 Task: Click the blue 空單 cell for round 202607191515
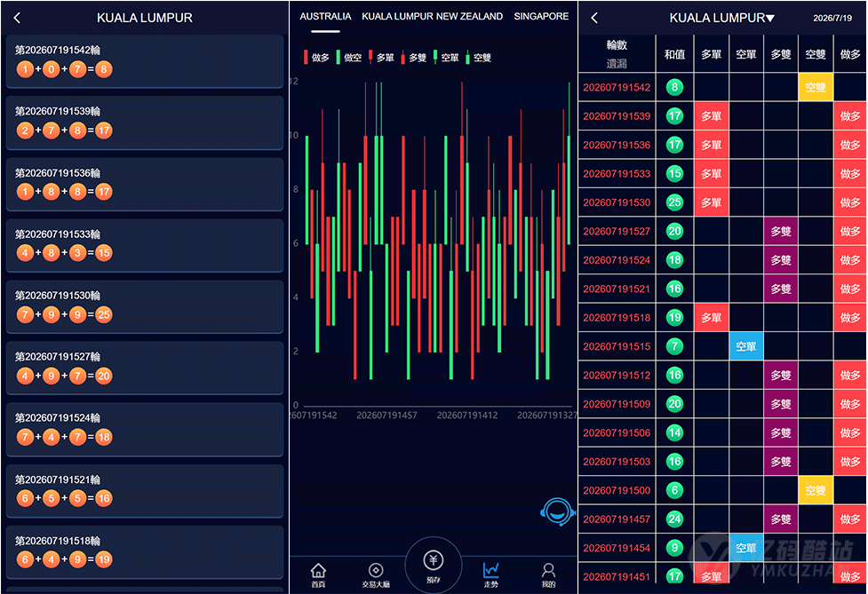pos(746,346)
